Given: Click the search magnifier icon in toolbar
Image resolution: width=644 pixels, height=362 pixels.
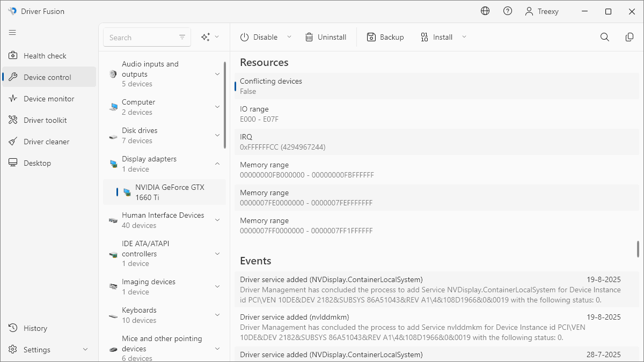Looking at the screenshot, I should click(605, 37).
